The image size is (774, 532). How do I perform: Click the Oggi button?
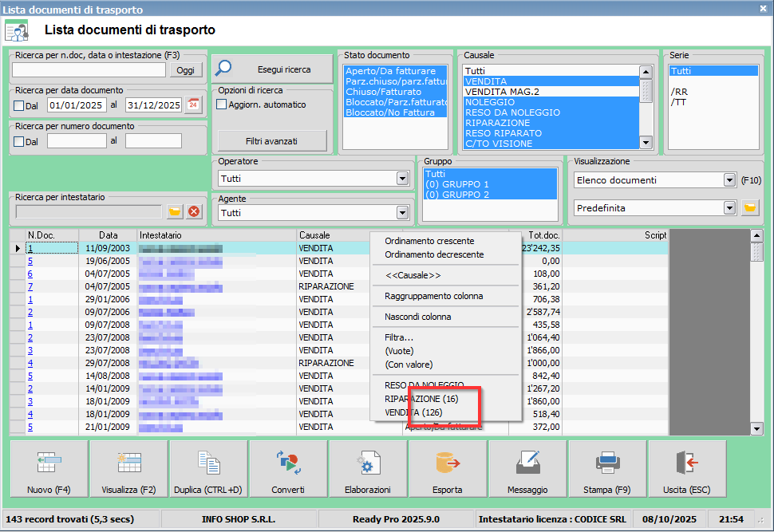tap(185, 70)
